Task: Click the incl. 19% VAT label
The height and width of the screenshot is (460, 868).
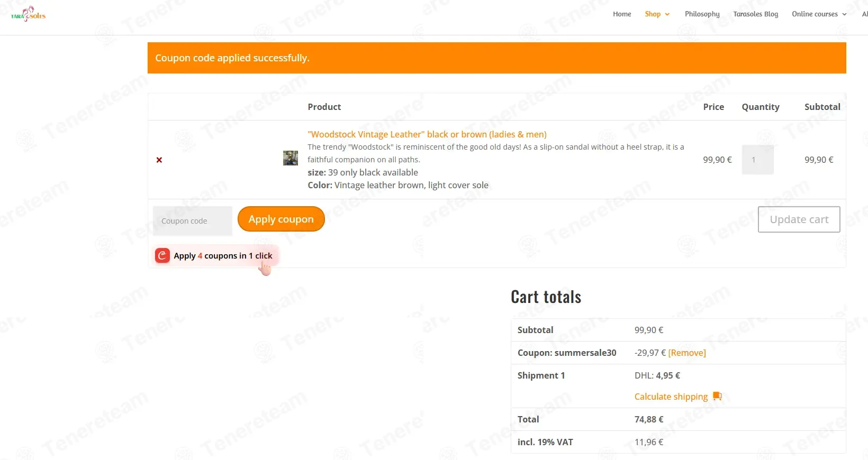Action: point(545,442)
